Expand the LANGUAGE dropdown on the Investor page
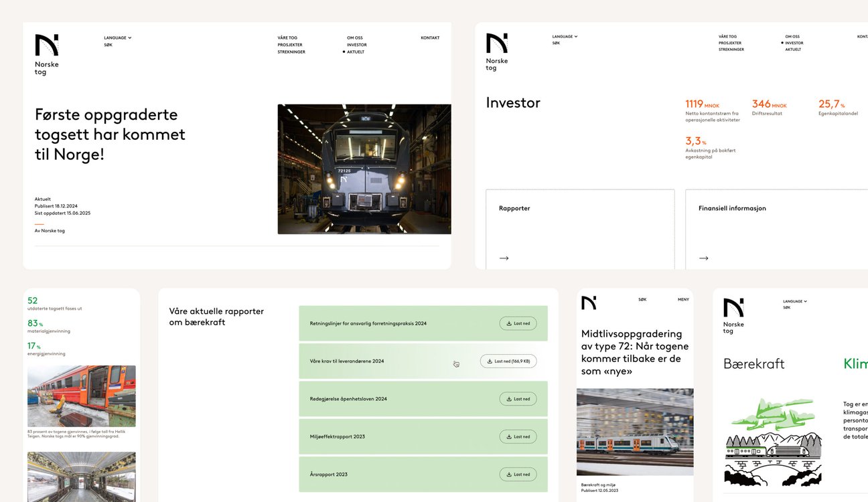Screen dimensions: 868x502 coord(565,37)
